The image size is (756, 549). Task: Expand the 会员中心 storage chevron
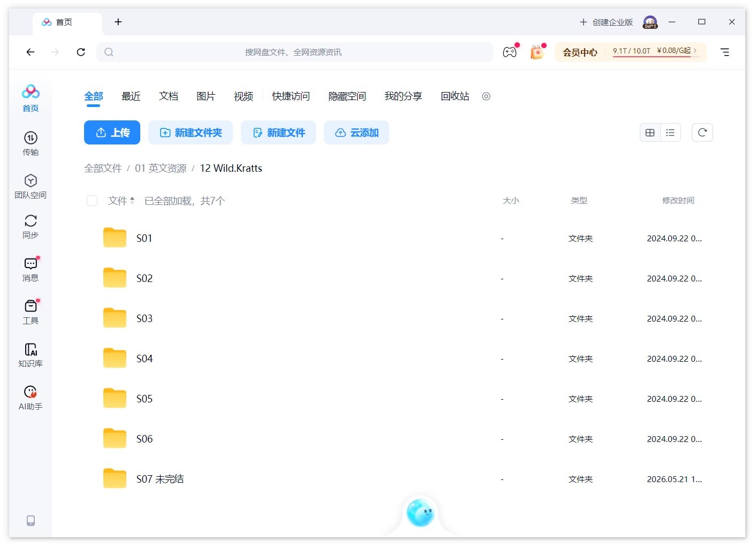pyautogui.click(x=695, y=50)
